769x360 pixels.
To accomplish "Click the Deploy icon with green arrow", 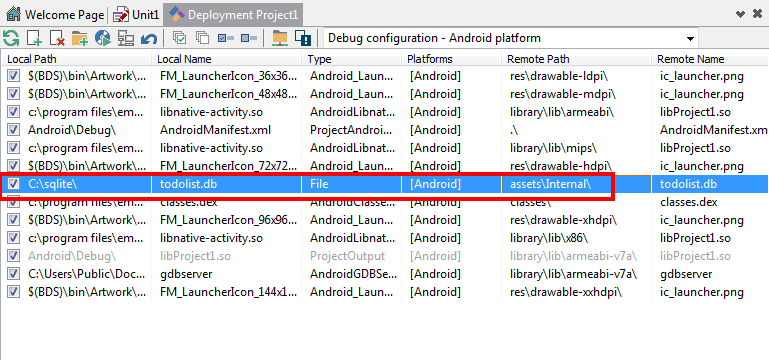I will click(x=103, y=38).
